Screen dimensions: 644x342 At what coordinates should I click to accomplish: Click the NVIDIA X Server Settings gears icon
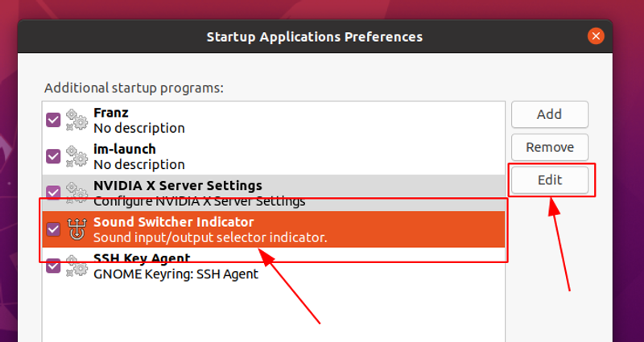point(76,192)
